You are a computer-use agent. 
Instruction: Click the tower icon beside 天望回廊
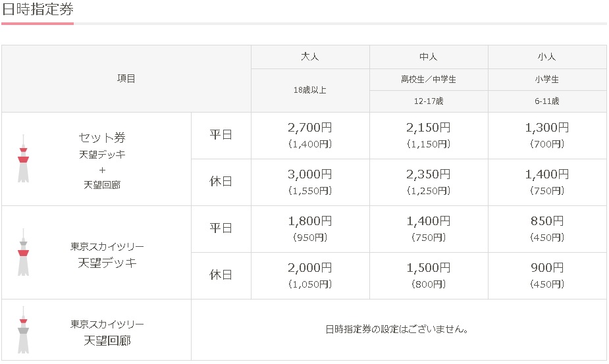click(x=23, y=330)
